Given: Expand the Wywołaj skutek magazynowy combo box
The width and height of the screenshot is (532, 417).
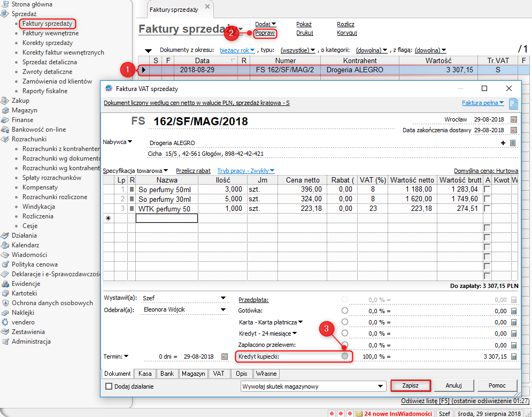Looking at the screenshot, I should click(x=380, y=386).
